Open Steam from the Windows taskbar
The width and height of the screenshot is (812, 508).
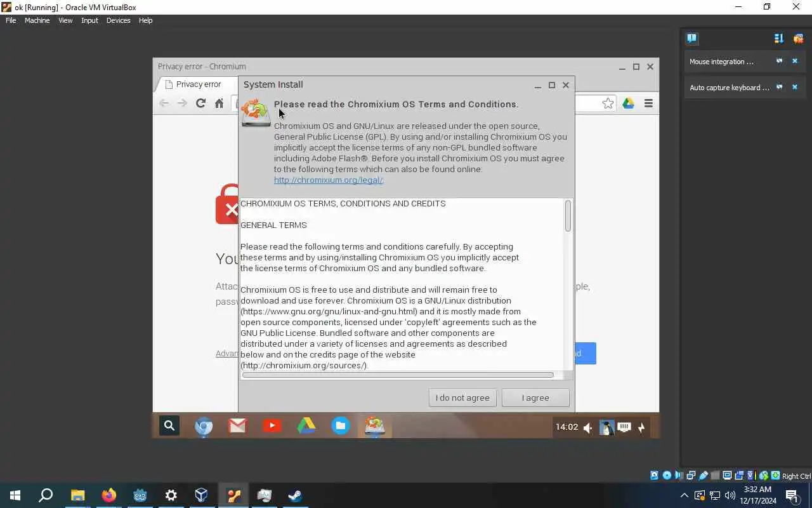coord(295,495)
